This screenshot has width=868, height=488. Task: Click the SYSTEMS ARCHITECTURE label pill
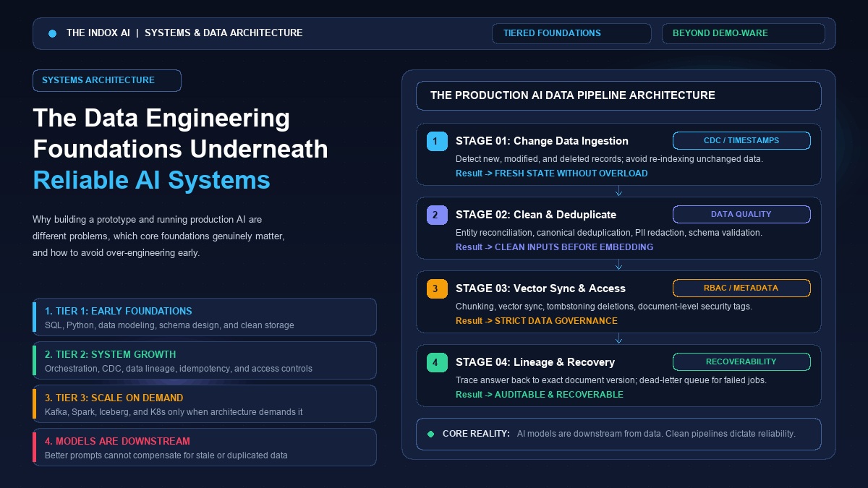click(x=107, y=80)
